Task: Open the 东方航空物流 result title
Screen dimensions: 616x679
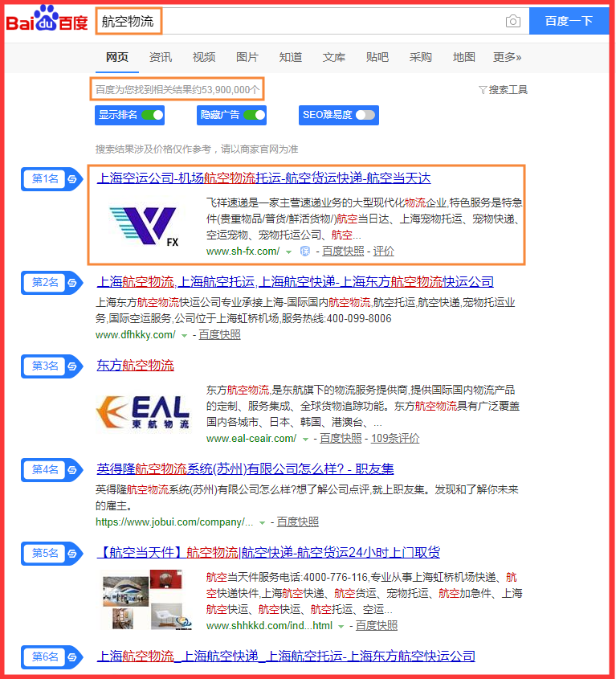Action: (135, 366)
